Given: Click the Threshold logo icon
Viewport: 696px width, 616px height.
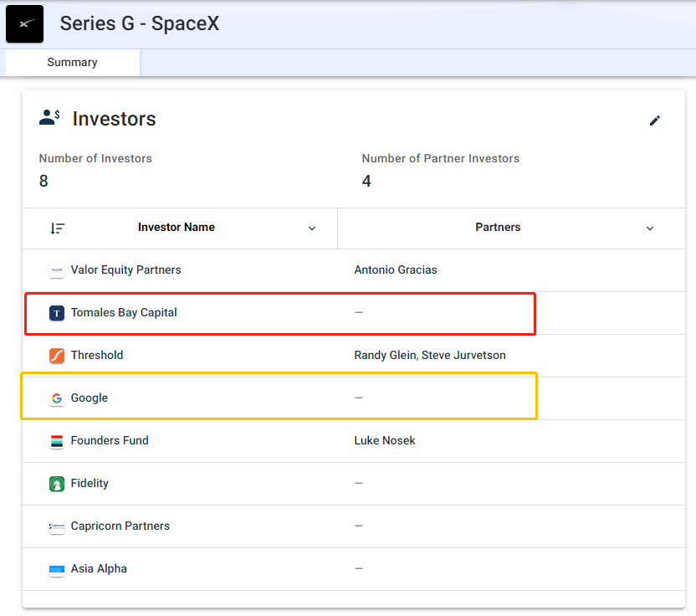Looking at the screenshot, I should click(57, 356).
